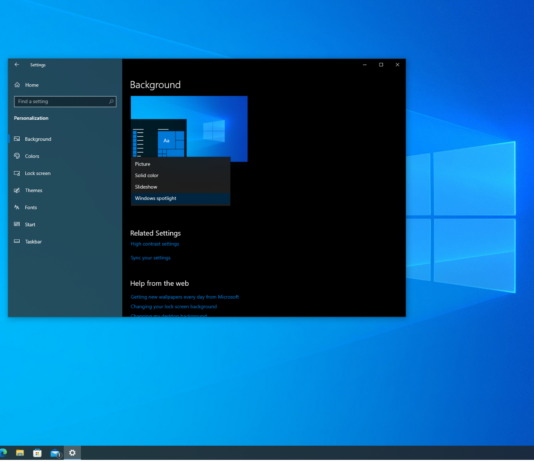
Task: Open High contrast settings link
Action: [155, 244]
